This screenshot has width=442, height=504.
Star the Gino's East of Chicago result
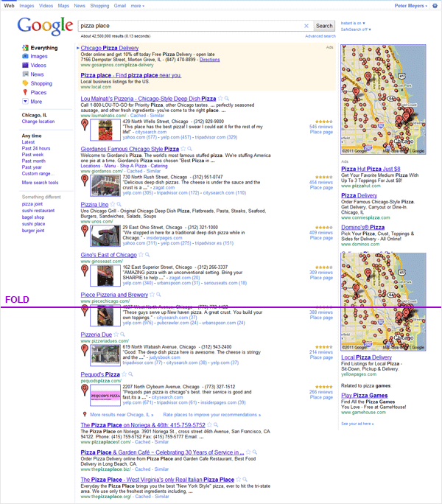pyautogui.click(x=141, y=254)
